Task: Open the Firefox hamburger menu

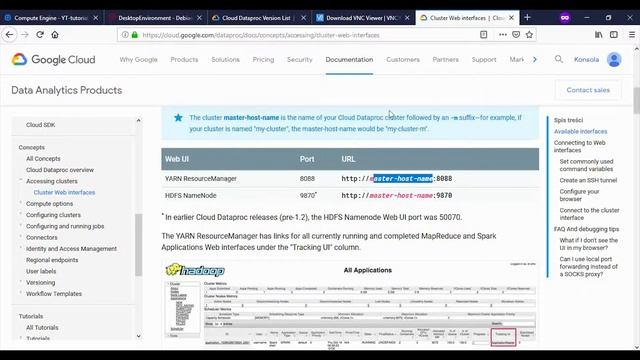Action: pyautogui.click(x=631, y=35)
